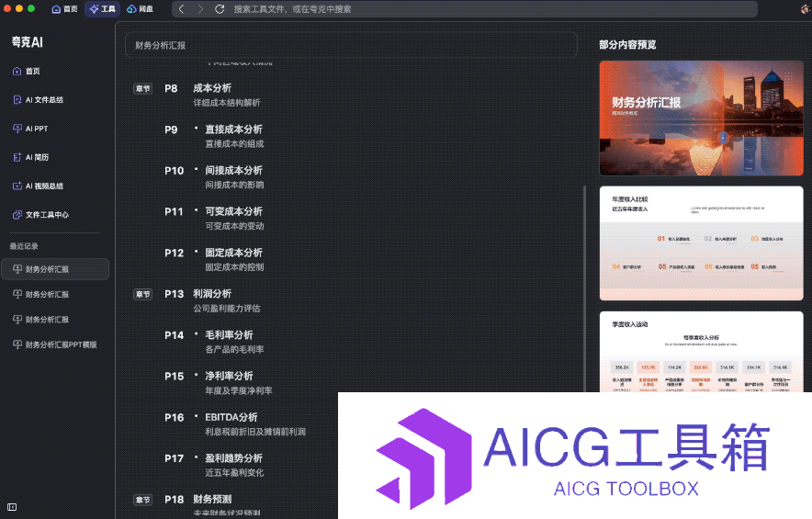Screen dimensions: 812x519
Task: Click the AI 简历 icon
Action: (x=17, y=157)
